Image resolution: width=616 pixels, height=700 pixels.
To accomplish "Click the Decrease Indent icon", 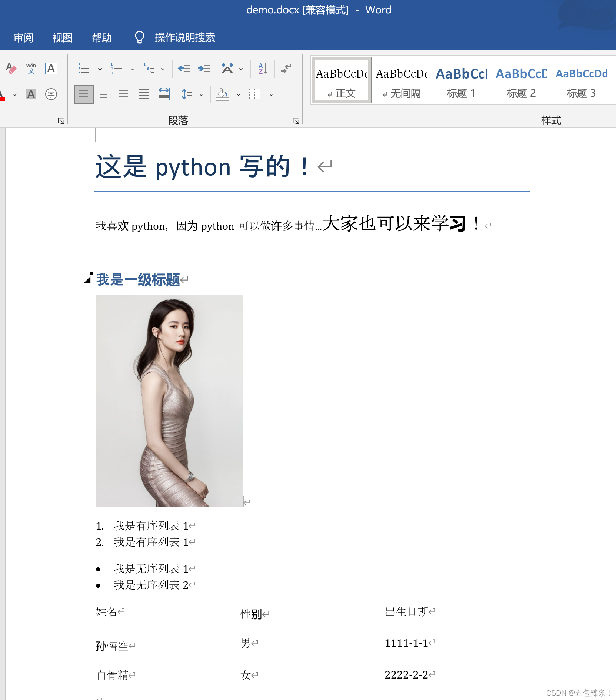I will pyautogui.click(x=183, y=69).
